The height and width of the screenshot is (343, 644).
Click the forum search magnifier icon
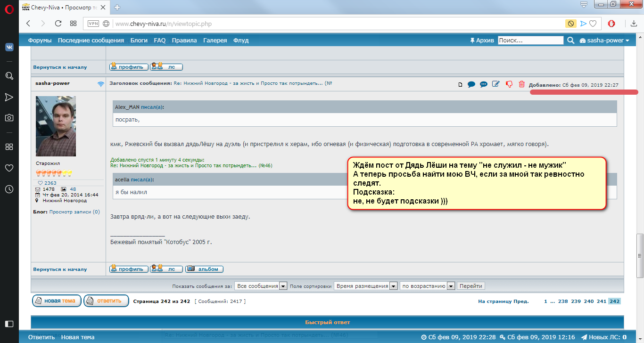click(x=570, y=41)
